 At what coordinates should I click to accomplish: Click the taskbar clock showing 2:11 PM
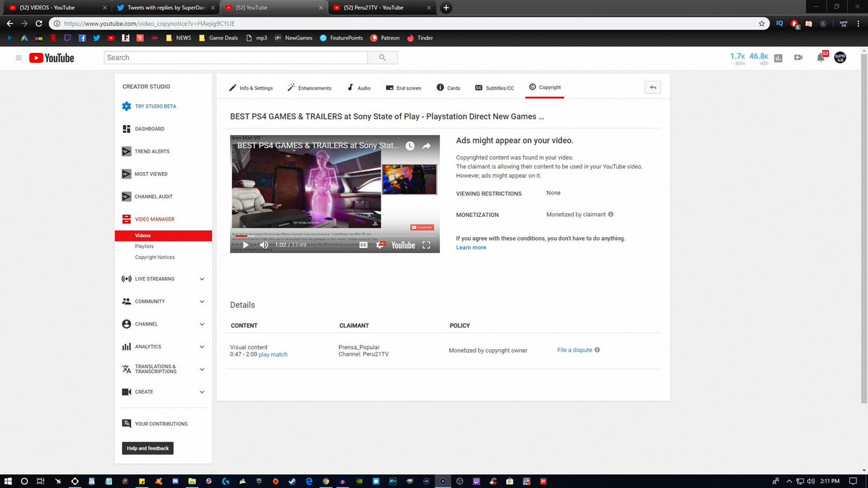coord(829,481)
